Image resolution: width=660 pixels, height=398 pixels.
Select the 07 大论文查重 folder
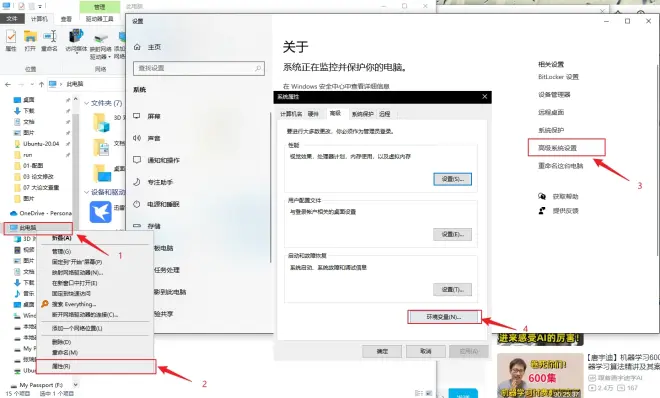(41, 187)
